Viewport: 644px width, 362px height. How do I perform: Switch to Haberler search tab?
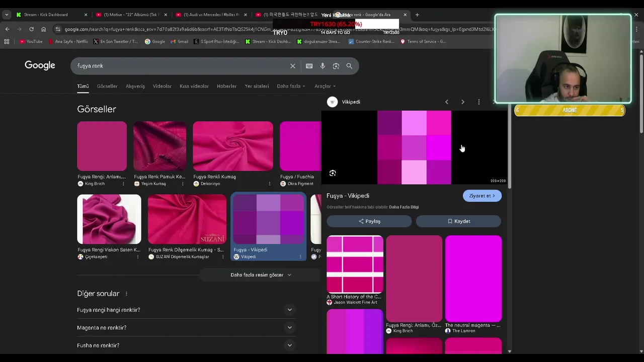coord(226,86)
